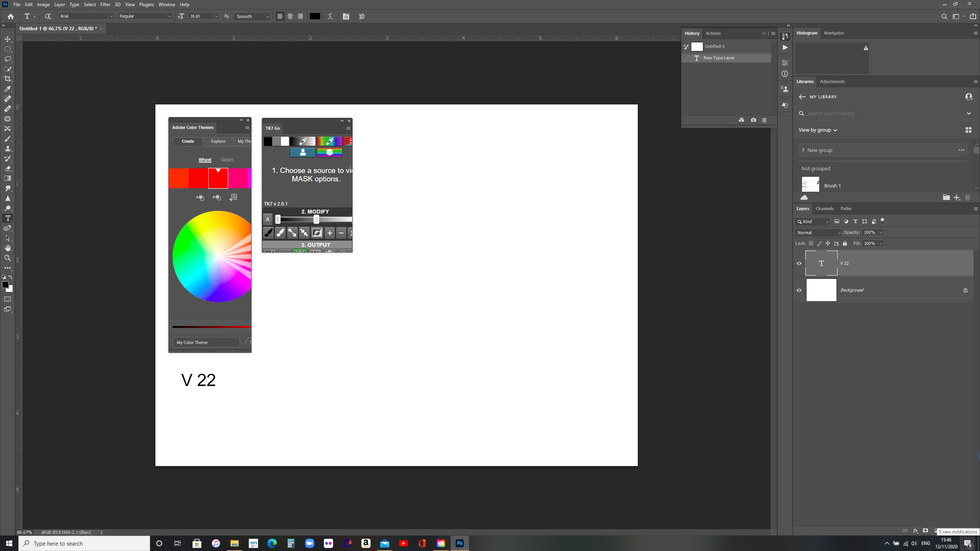
Task: Select the Move tool
Action: [8, 39]
